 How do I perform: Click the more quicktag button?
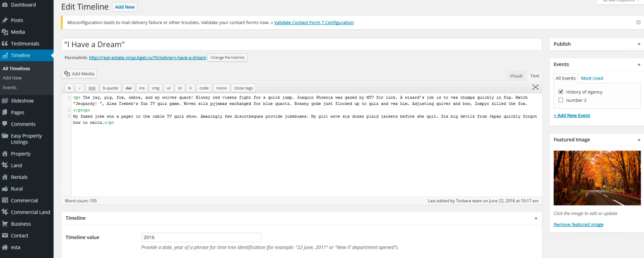click(x=222, y=88)
